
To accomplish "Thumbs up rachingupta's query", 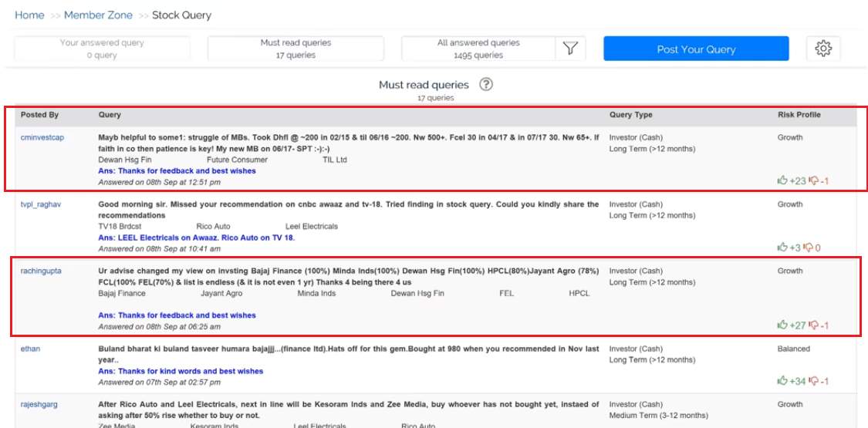I will [782, 325].
